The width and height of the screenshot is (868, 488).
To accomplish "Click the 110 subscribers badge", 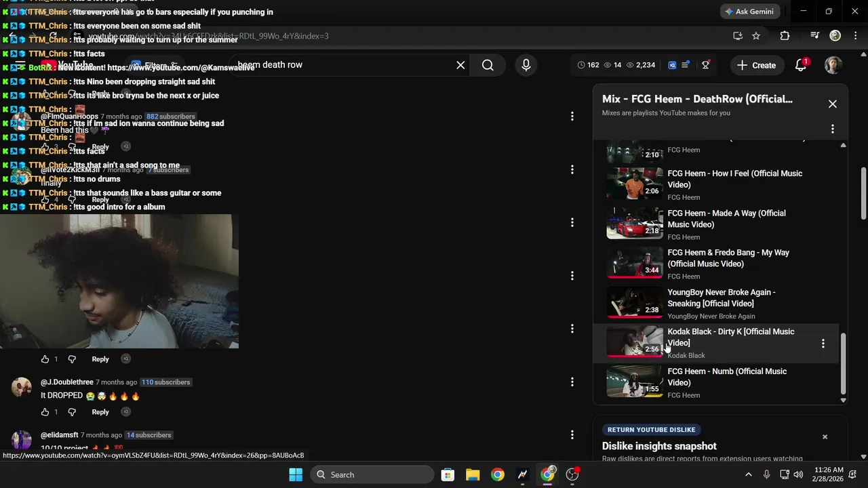I will (166, 382).
